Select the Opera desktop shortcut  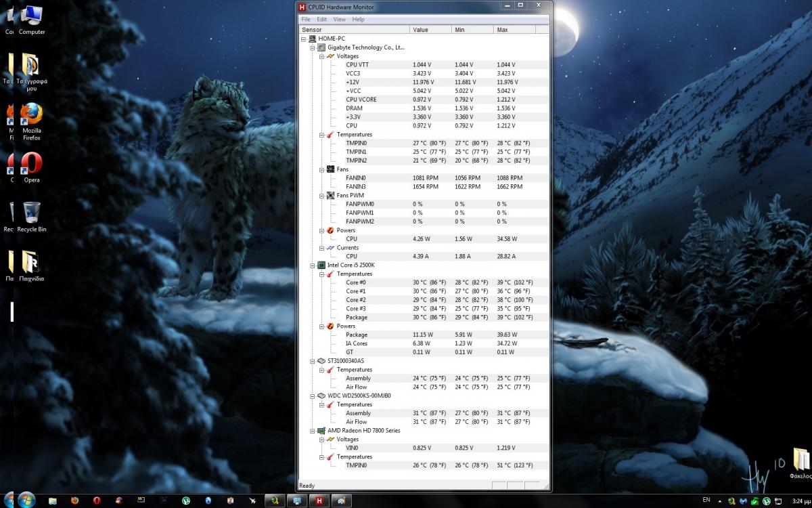click(x=32, y=167)
